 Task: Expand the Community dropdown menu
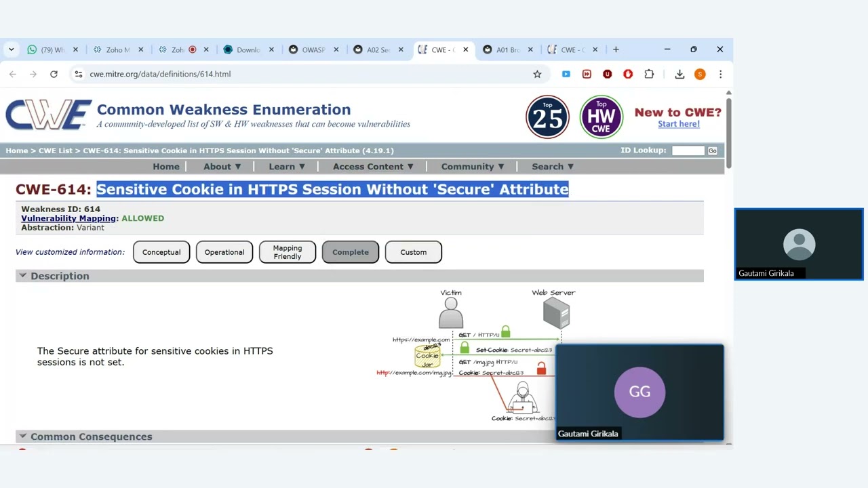[x=473, y=166]
